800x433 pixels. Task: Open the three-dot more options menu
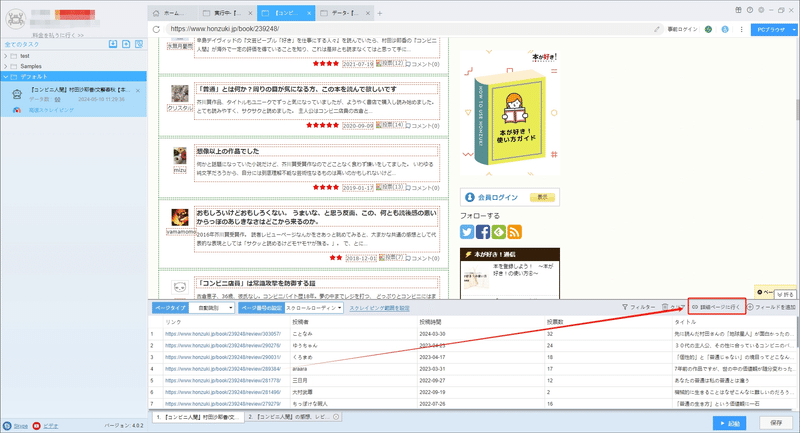pyautogui.click(x=741, y=29)
